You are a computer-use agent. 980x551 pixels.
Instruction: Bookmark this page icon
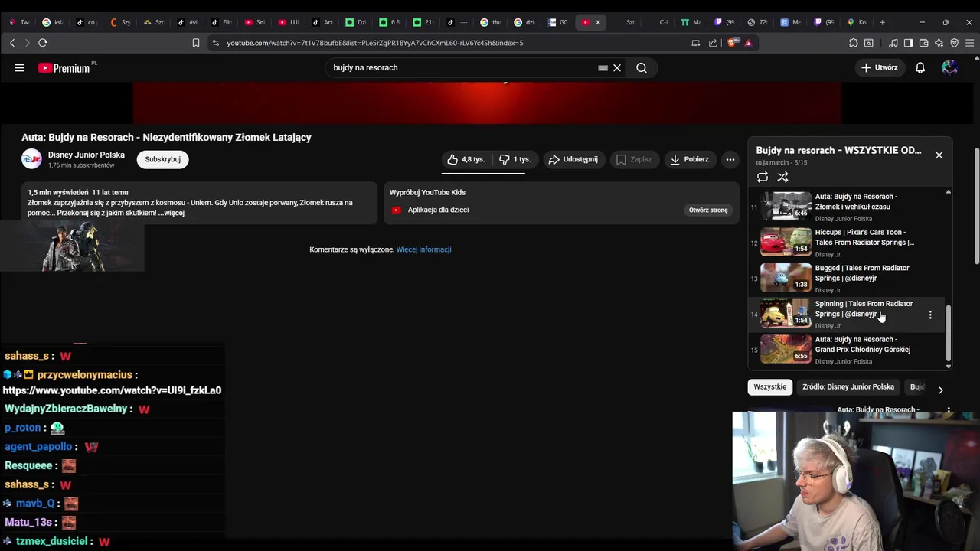(196, 43)
